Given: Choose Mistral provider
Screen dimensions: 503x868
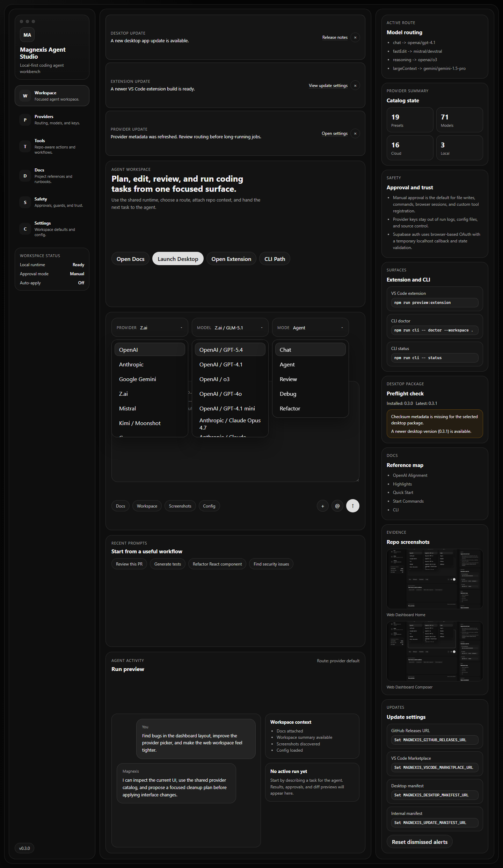Looking at the screenshot, I should (150, 408).
